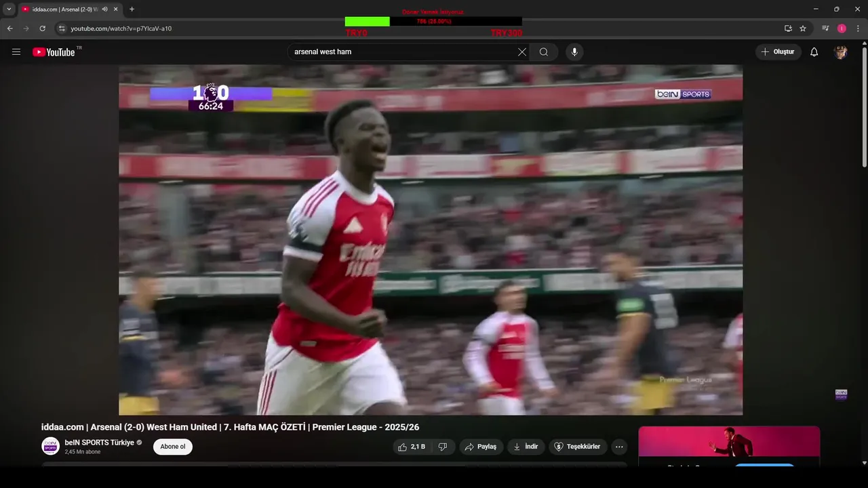This screenshot has height=488, width=868.
Task: Open YouTube account avatar menu
Action: click(841, 52)
